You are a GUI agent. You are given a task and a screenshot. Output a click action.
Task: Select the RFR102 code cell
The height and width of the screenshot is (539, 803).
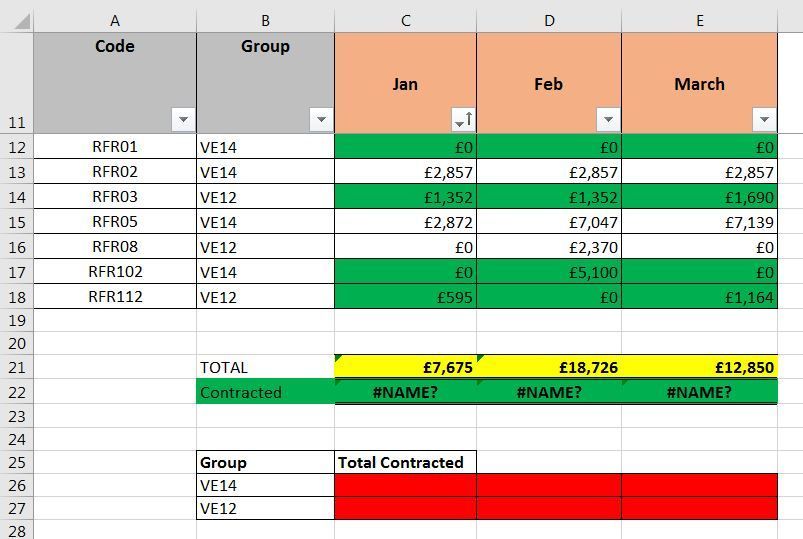point(115,271)
